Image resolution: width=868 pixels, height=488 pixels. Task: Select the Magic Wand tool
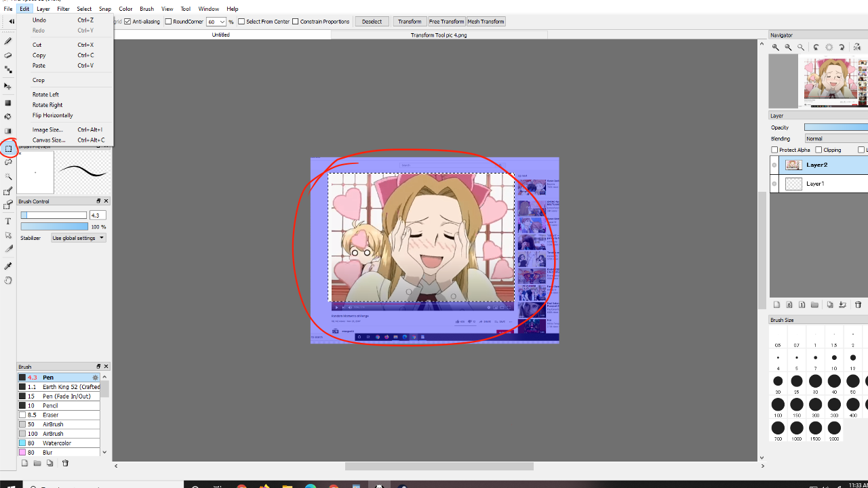coord(8,177)
